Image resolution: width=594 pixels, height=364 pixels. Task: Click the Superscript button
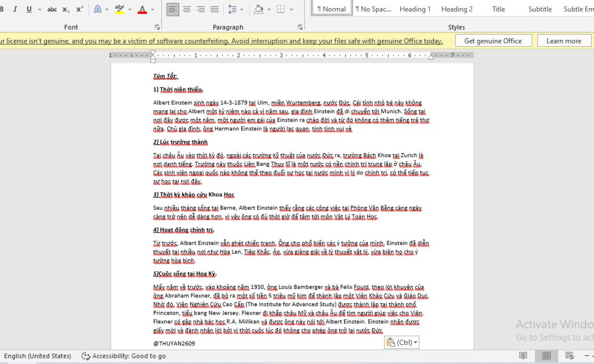(79, 9)
